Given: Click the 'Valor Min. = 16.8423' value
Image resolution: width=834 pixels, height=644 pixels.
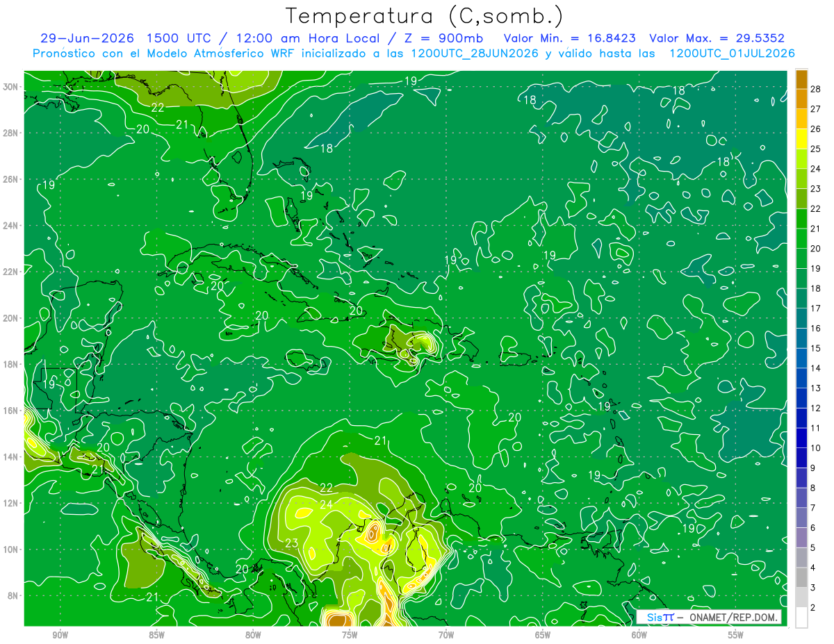Looking at the screenshot, I should point(570,38).
